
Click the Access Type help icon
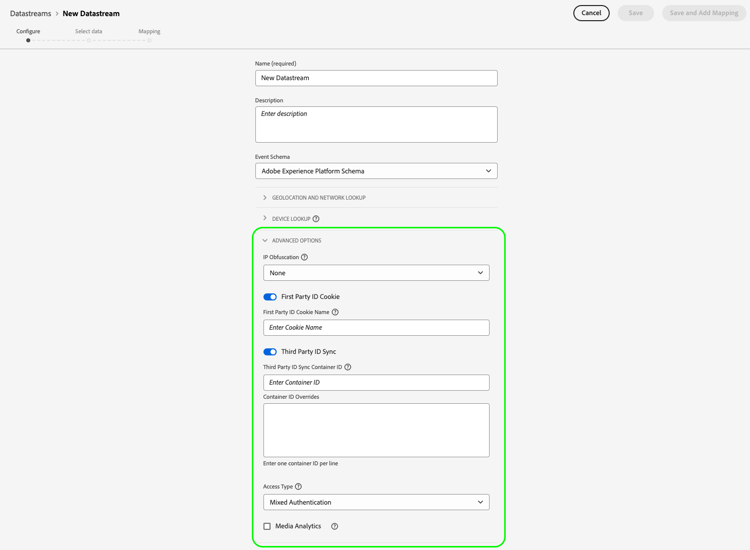click(298, 486)
